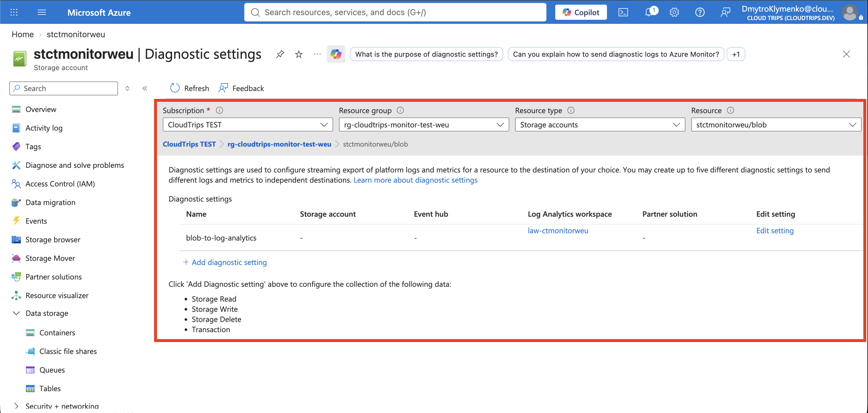Image resolution: width=868 pixels, height=413 pixels.
Task: Open Cloud Shell from the top bar
Action: pyautogui.click(x=623, y=13)
